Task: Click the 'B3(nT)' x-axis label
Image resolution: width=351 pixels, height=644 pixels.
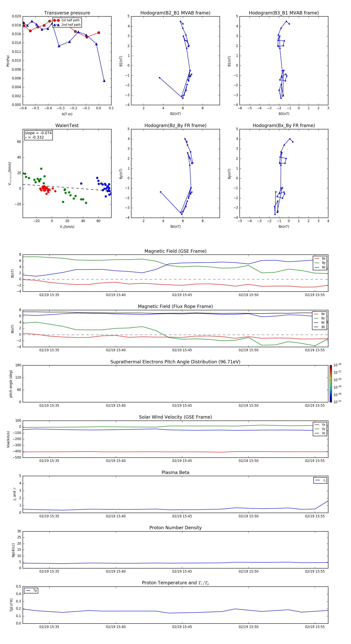Action: (x=284, y=114)
